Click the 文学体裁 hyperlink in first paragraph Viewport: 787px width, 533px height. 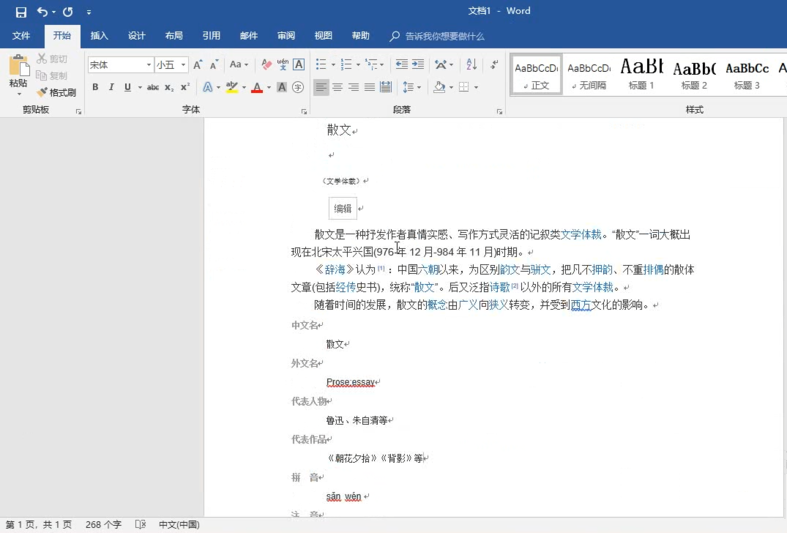(581, 235)
